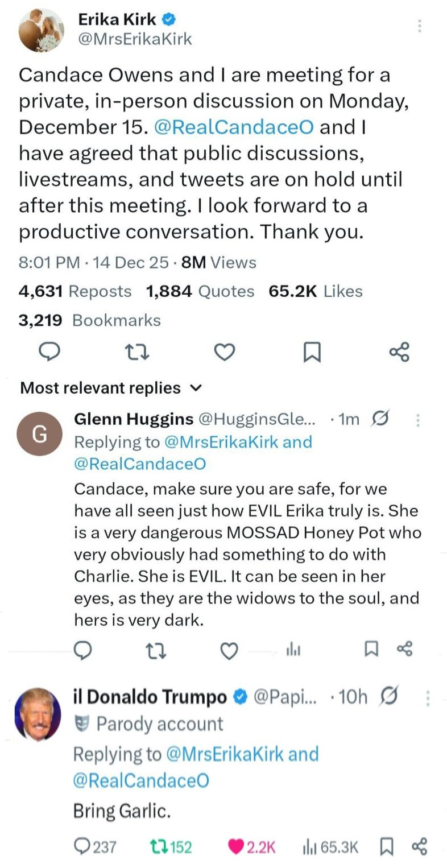The width and height of the screenshot is (447, 868).
Task: Open the main post's three-dot menu
Action: [419, 26]
